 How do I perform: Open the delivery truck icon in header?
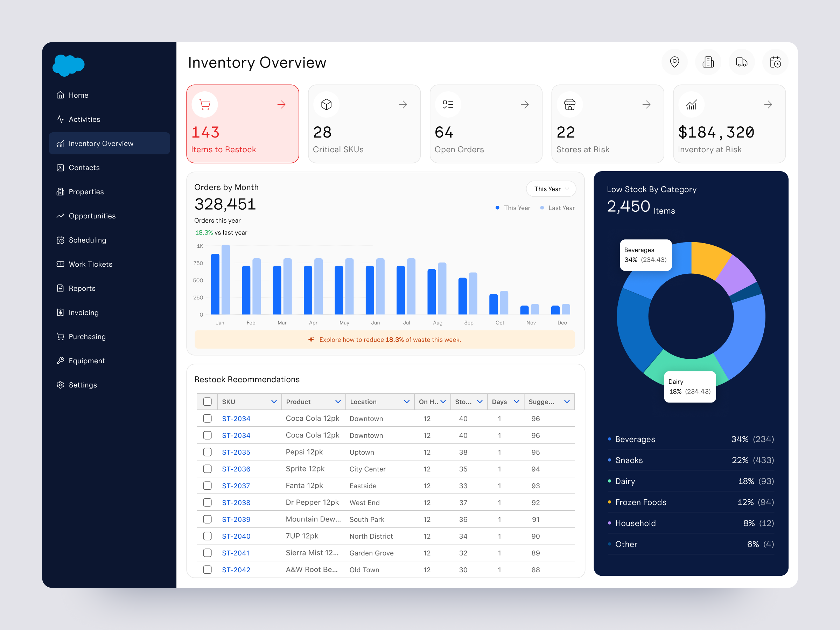[x=741, y=62]
